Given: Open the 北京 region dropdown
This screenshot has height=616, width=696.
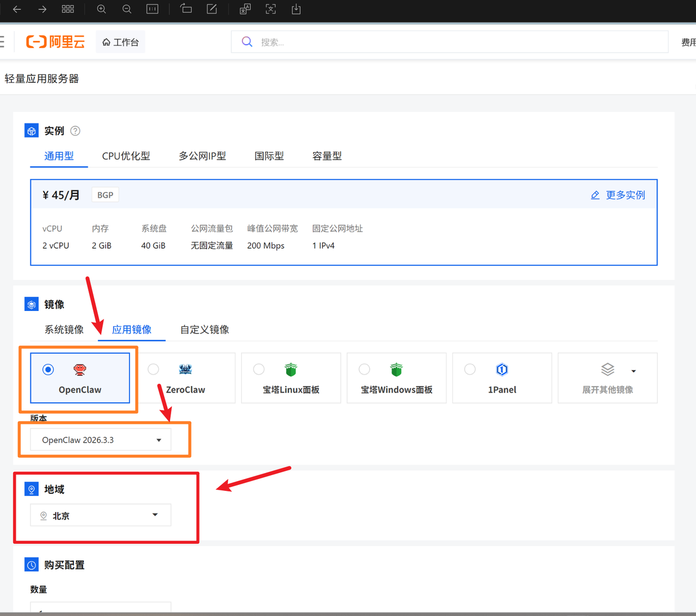Looking at the screenshot, I should (x=101, y=515).
